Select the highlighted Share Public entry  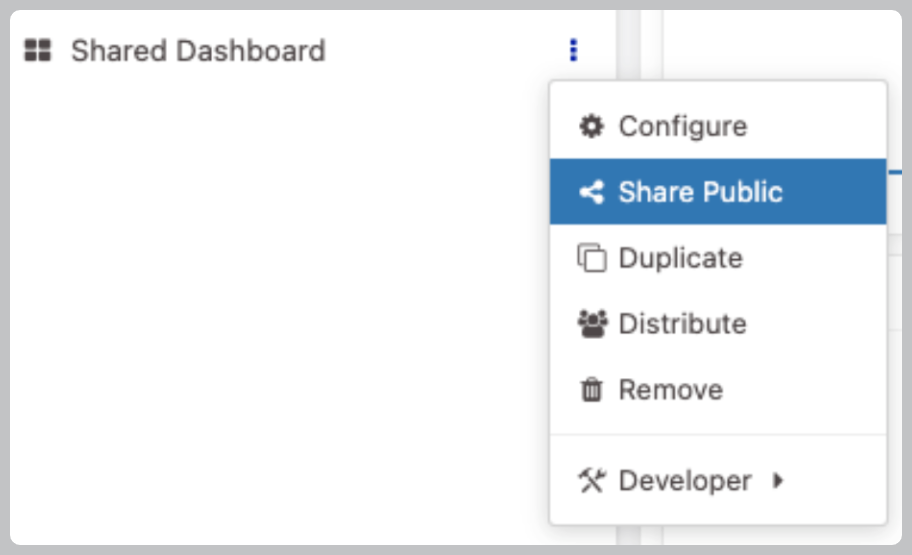[x=718, y=192]
